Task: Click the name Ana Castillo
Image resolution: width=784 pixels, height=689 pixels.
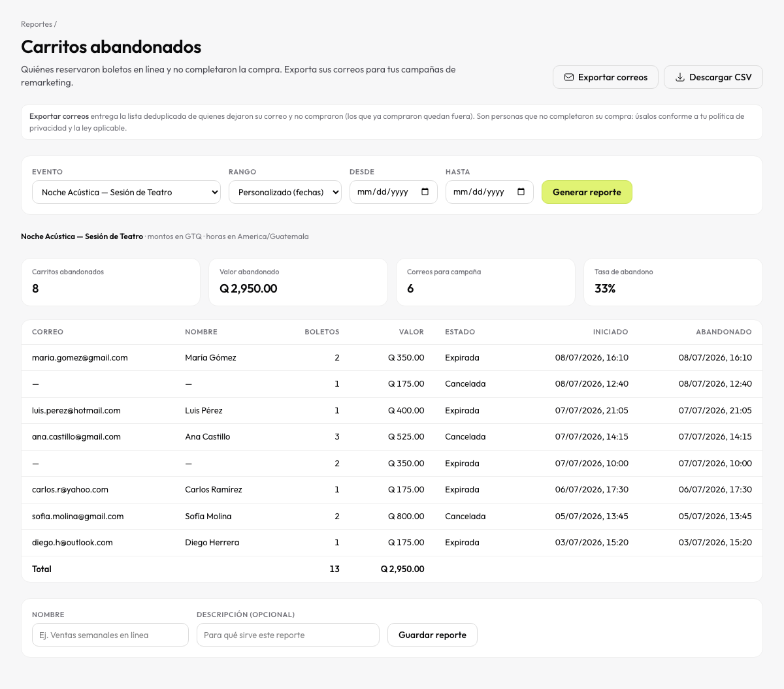Action: coord(208,437)
